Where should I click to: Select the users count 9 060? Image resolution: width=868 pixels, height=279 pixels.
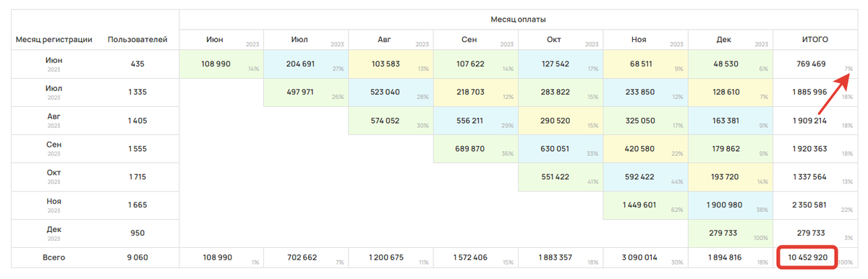[137, 257]
